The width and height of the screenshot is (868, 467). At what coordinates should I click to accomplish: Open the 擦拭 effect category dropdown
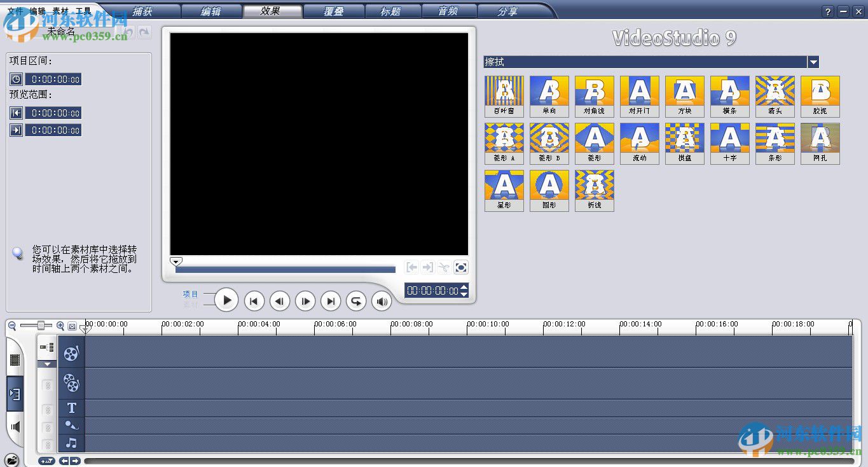click(x=813, y=62)
